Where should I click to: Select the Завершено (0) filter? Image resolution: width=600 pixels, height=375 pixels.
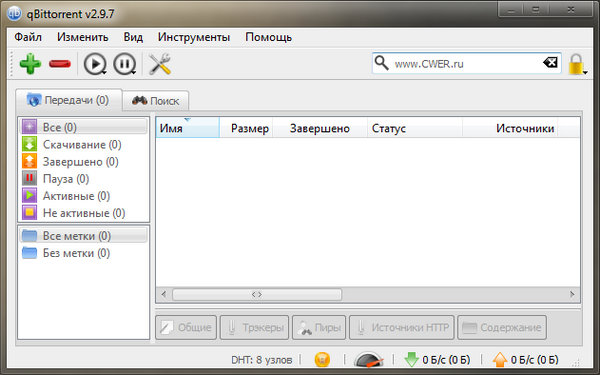pyautogui.click(x=83, y=161)
